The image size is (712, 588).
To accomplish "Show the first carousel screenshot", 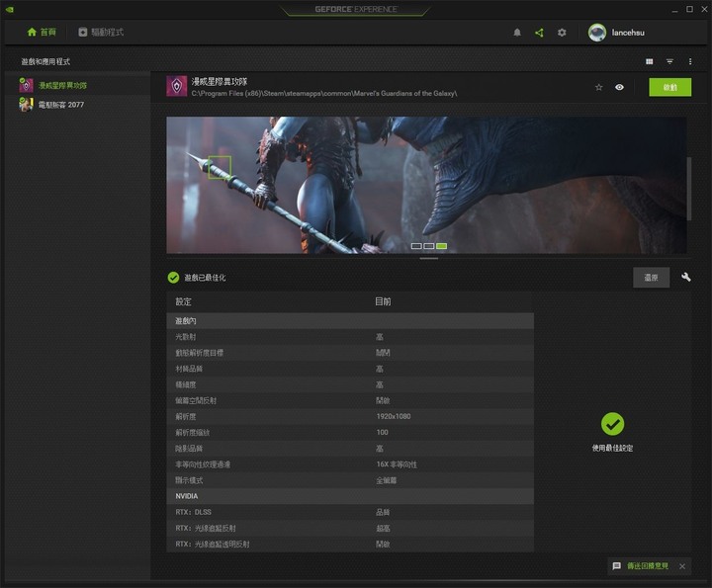I will coord(416,246).
